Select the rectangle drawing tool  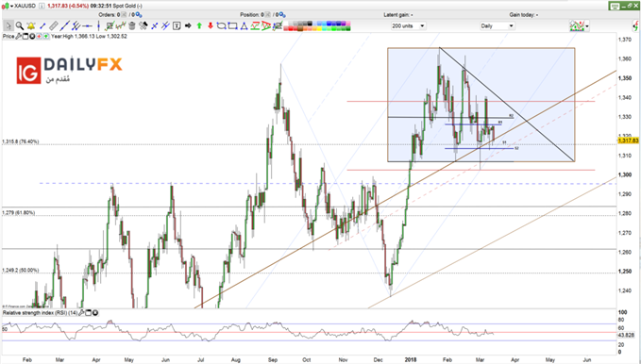[x=232, y=25]
